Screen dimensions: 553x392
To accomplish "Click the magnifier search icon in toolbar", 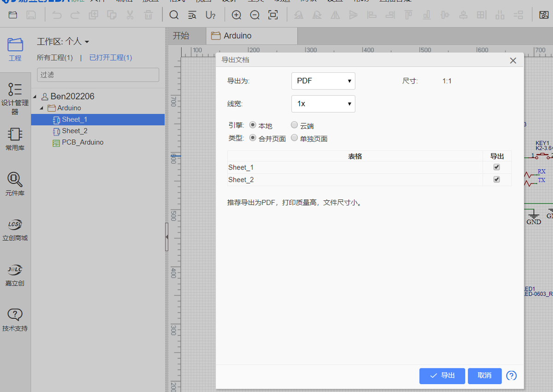I will 174,15.
